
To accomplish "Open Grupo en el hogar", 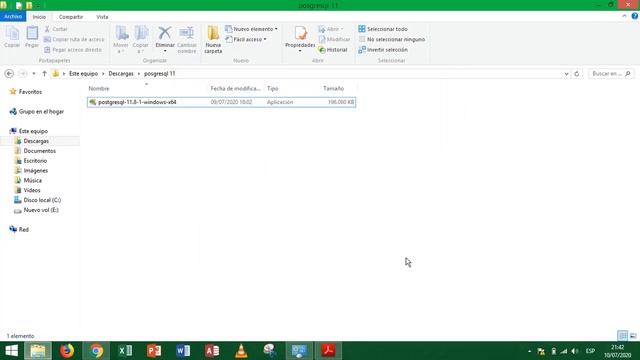I will coord(37,111).
